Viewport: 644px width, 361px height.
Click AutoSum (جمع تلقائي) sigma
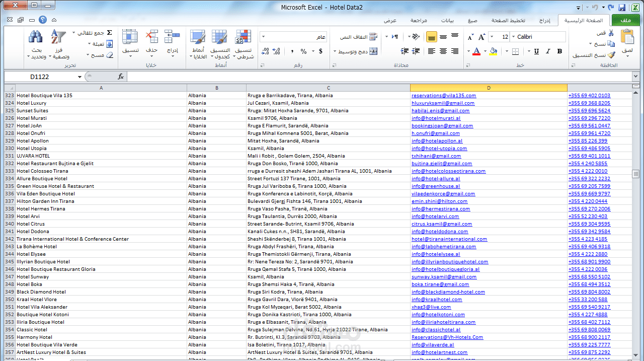click(109, 33)
